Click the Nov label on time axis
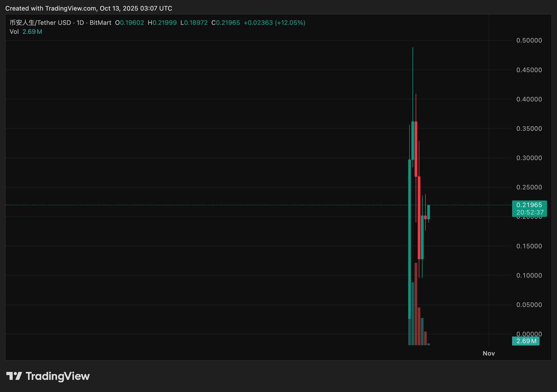The height and width of the screenshot is (392, 557). coord(489,353)
